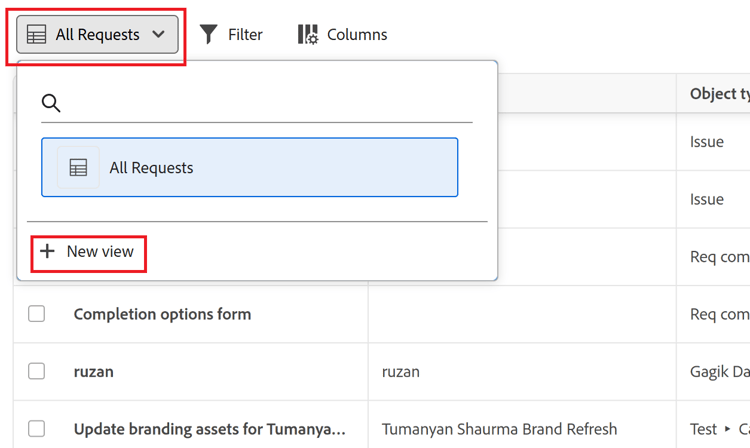The width and height of the screenshot is (750, 448).
Task: Click the Tumanyan Shaurma Brand Refresh cell
Action: coord(499,429)
